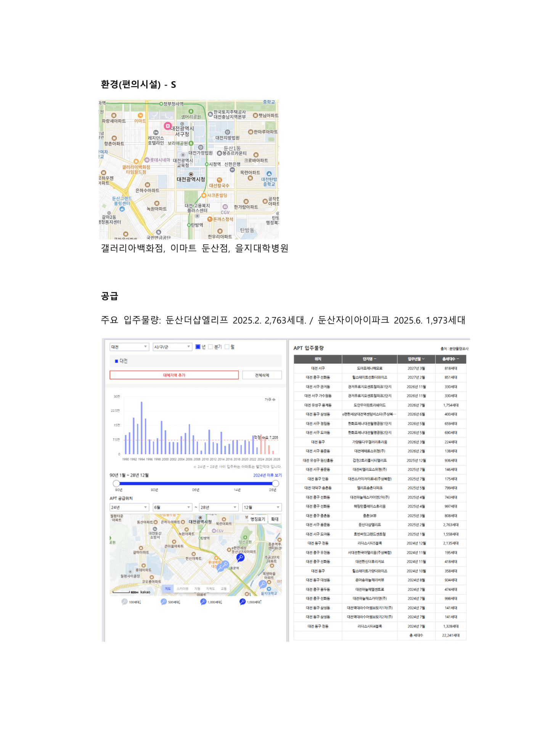Click the 샘머리공원 park icon
535x756 pixels.
(191, 111)
